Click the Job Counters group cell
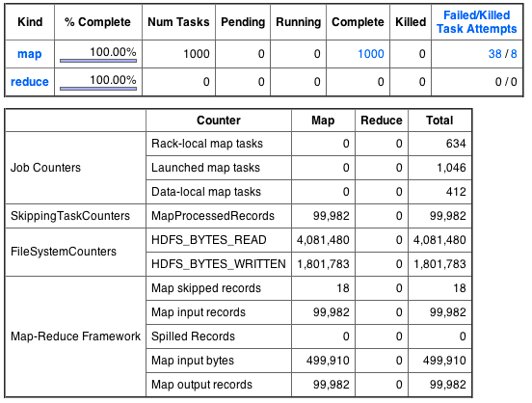 (x=76, y=168)
